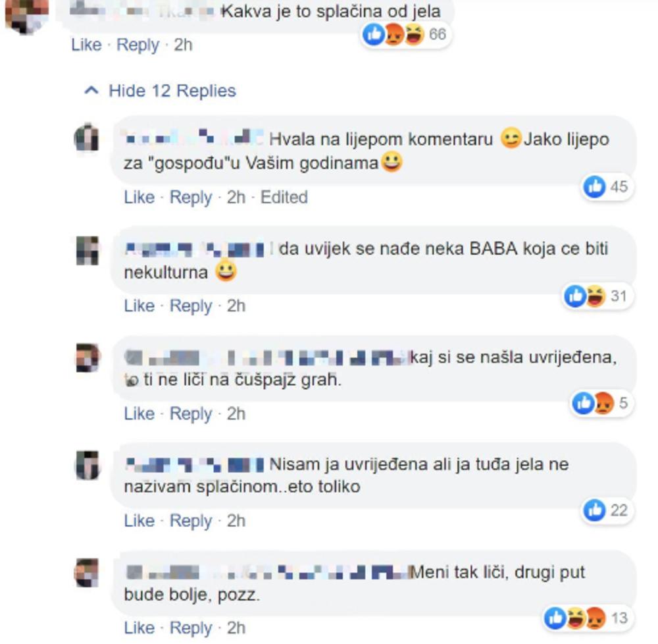Open edit history via the Edited label

pyautogui.click(x=284, y=197)
